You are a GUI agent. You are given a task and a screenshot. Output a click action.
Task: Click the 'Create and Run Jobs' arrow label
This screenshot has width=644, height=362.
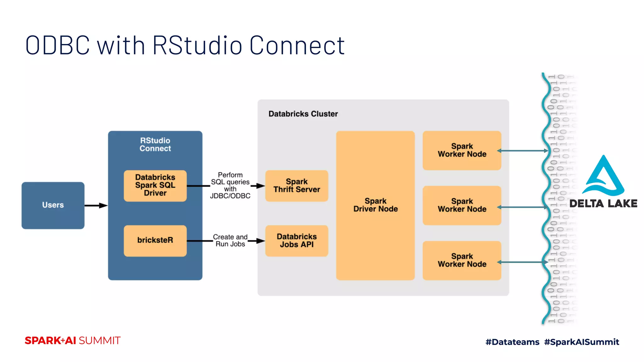(230, 240)
